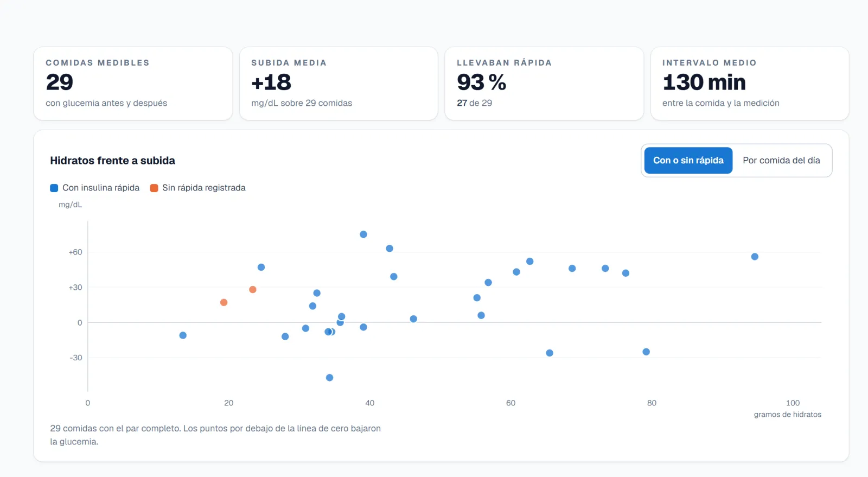Image resolution: width=868 pixels, height=477 pixels.
Task: Select the highest blue point above +60
Action: (x=363, y=234)
